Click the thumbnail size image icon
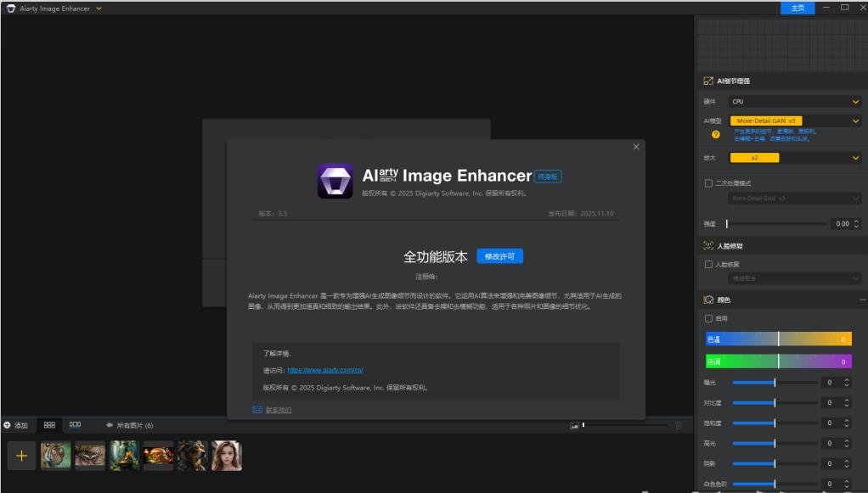The width and height of the screenshot is (868, 493). point(575,425)
